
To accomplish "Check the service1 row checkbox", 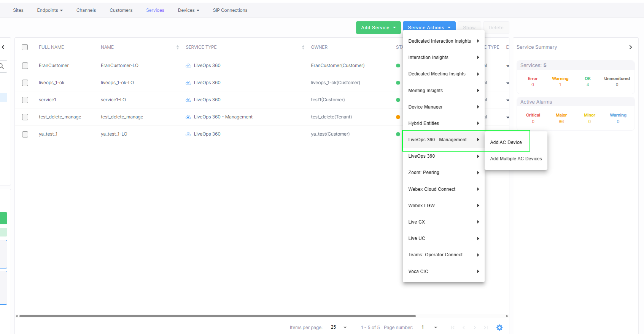I will (x=25, y=100).
